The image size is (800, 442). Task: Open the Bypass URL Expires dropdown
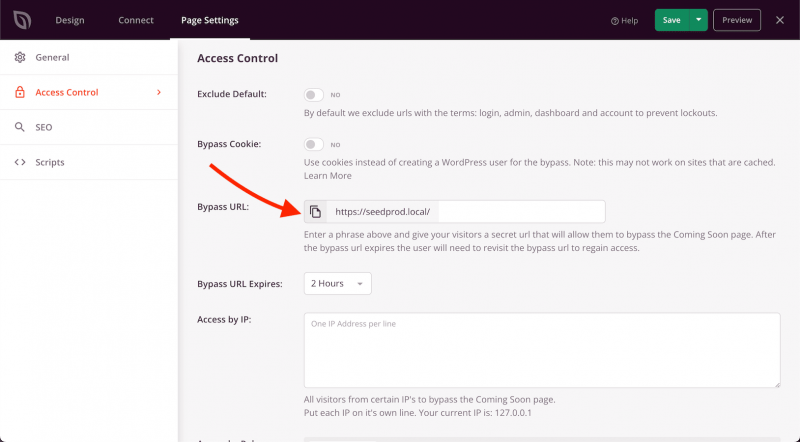pos(337,284)
